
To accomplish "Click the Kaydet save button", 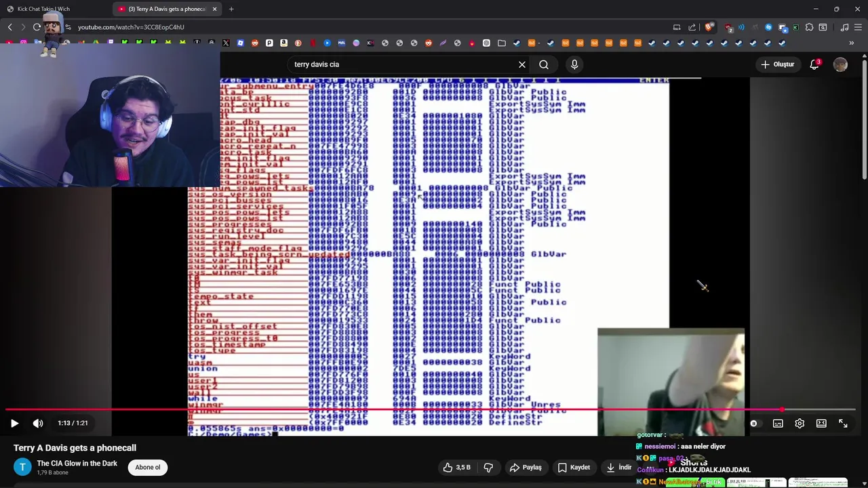I will (x=574, y=467).
